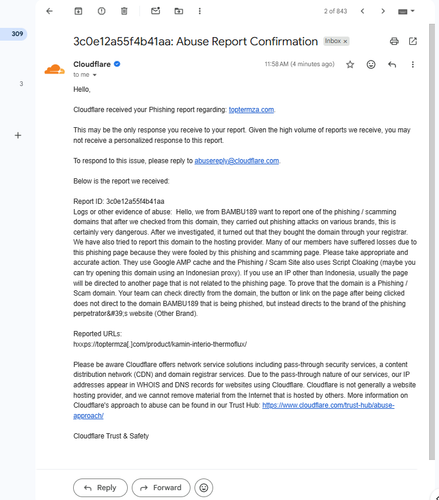Click the reported URL text with kamin-interio-thermoflux
Image resolution: width=439 pixels, height=500 pixels.
pos(160,344)
